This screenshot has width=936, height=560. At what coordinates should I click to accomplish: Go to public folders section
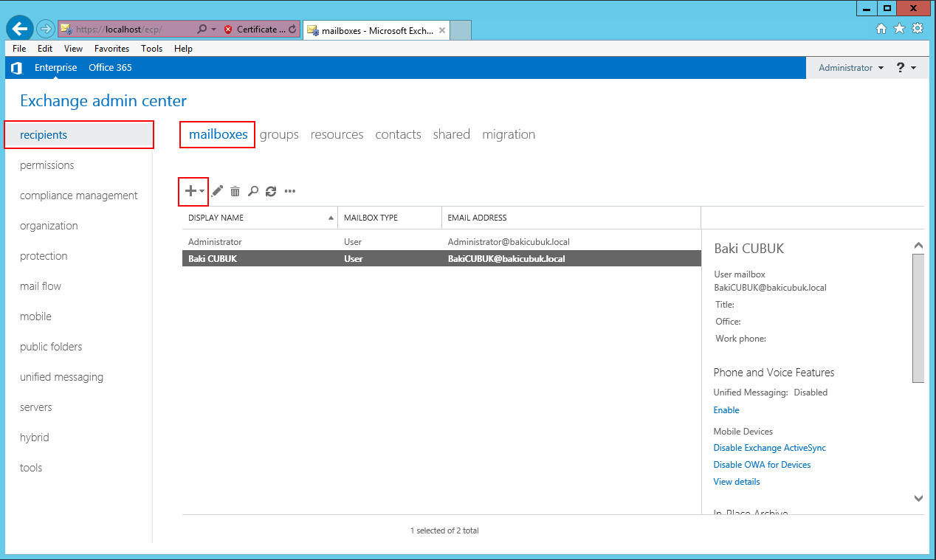pyautogui.click(x=51, y=347)
